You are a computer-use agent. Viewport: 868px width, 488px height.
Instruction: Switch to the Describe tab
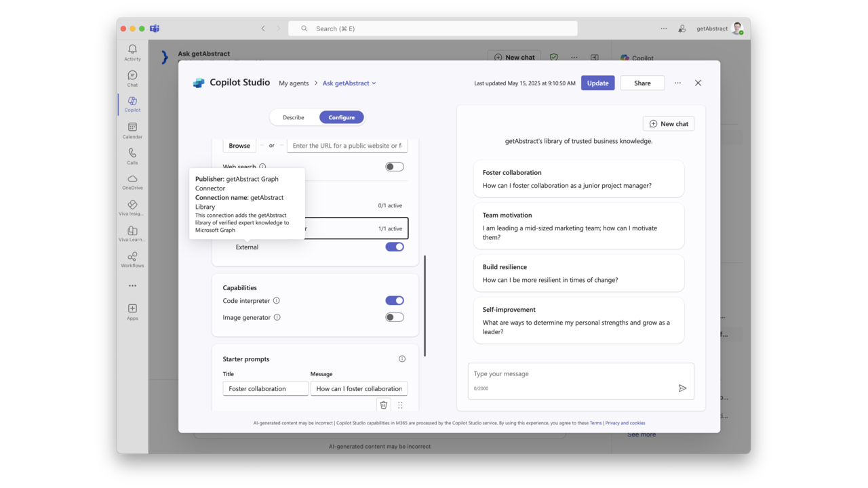pos(294,117)
